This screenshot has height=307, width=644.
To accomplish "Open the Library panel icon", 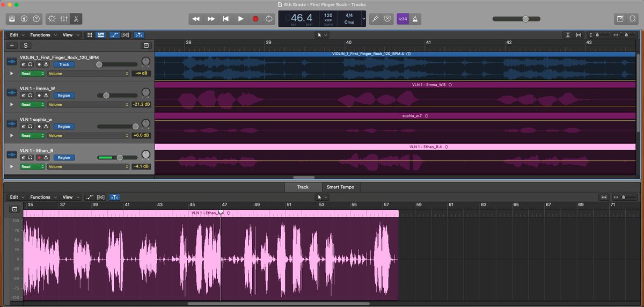I will (12, 18).
